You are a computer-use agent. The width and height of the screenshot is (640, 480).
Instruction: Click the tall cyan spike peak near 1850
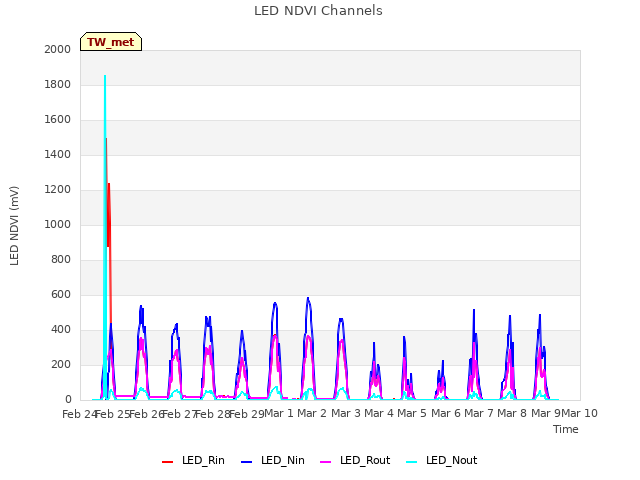[x=105, y=76]
